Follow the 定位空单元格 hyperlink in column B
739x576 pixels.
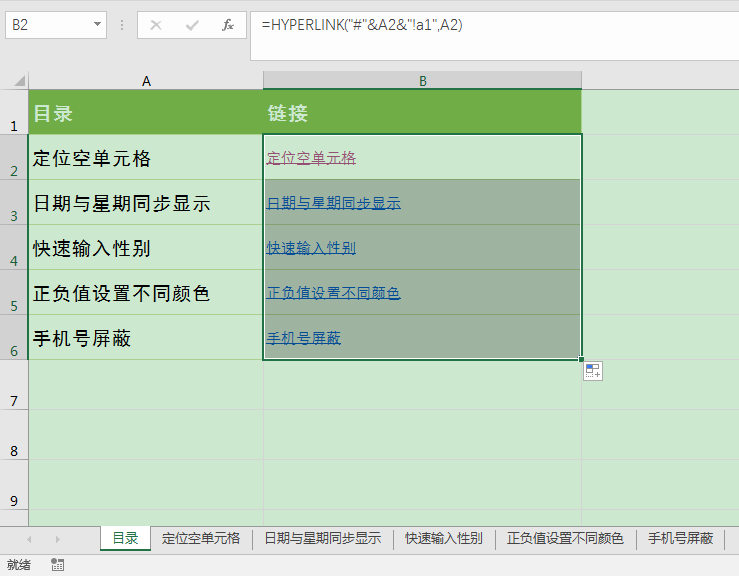(311, 158)
